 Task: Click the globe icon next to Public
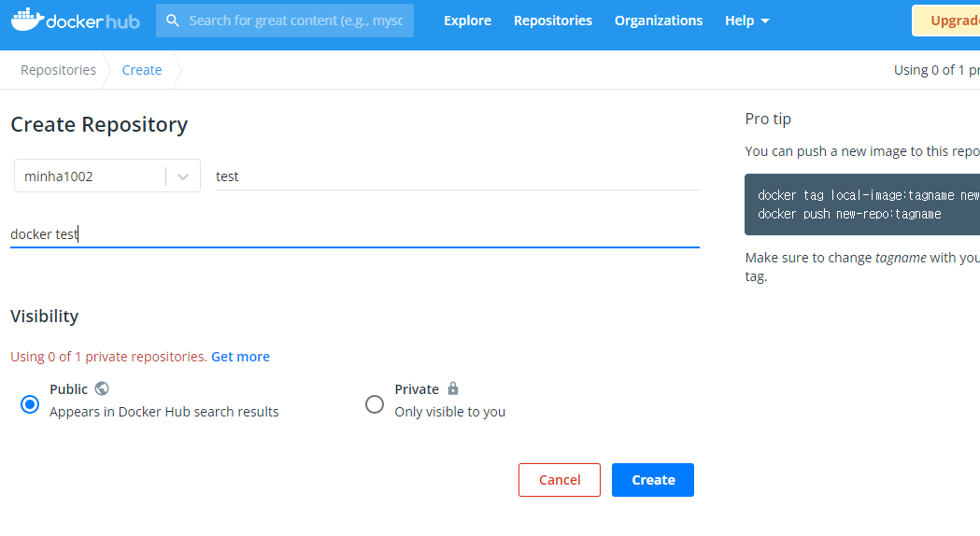tap(102, 388)
